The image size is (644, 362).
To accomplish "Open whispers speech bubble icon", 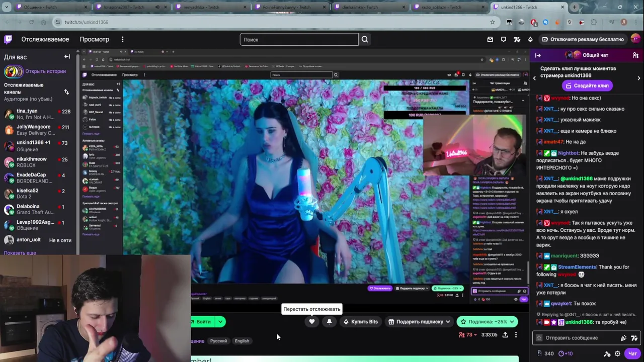I will [x=504, y=39].
